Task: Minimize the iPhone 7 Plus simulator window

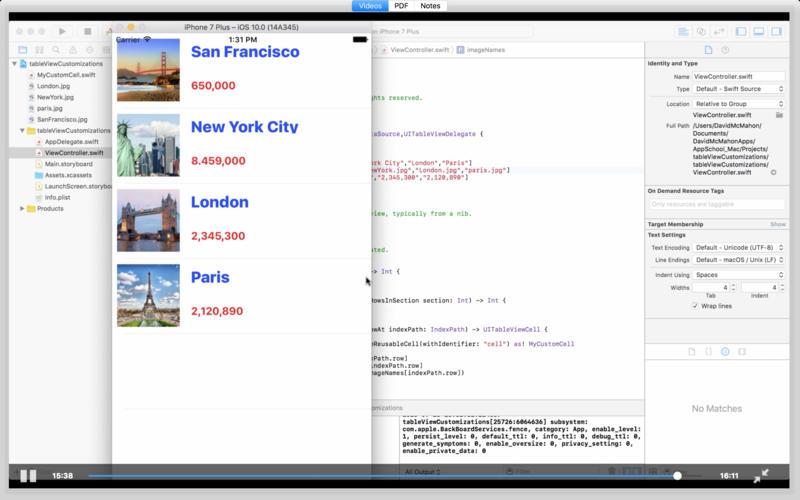Action: point(131,27)
